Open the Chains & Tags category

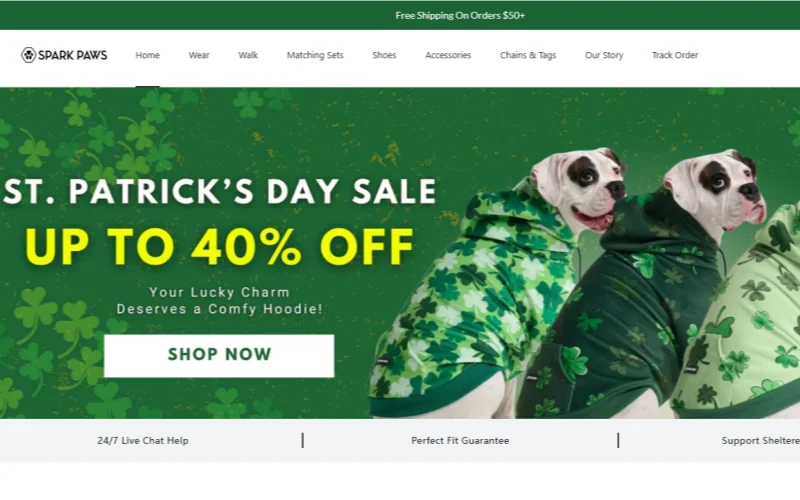pyautogui.click(x=528, y=55)
